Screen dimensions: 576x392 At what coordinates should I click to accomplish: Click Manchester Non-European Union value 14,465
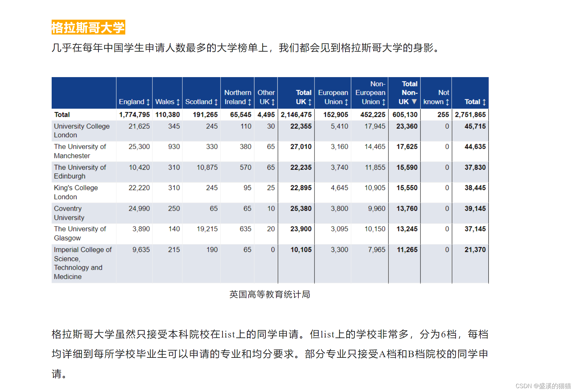pyautogui.click(x=375, y=146)
